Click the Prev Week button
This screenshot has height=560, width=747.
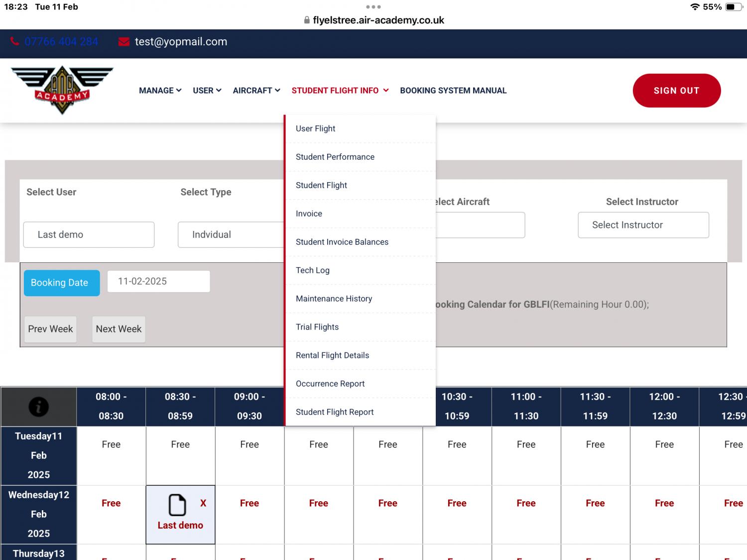tap(50, 329)
